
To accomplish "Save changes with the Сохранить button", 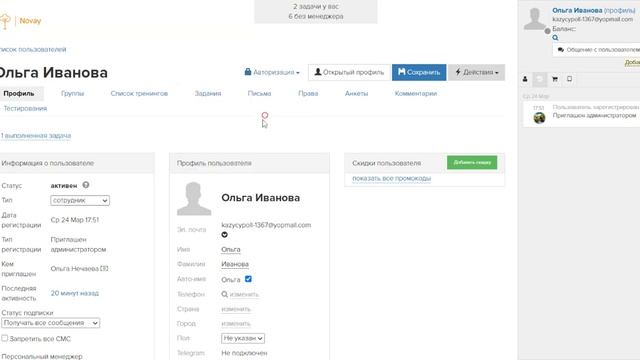I will [419, 72].
